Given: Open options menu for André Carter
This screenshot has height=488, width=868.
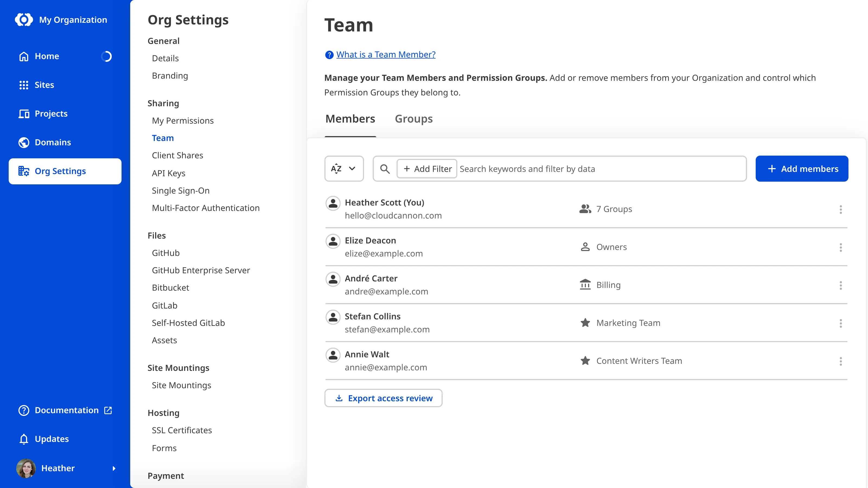Looking at the screenshot, I should 841,285.
